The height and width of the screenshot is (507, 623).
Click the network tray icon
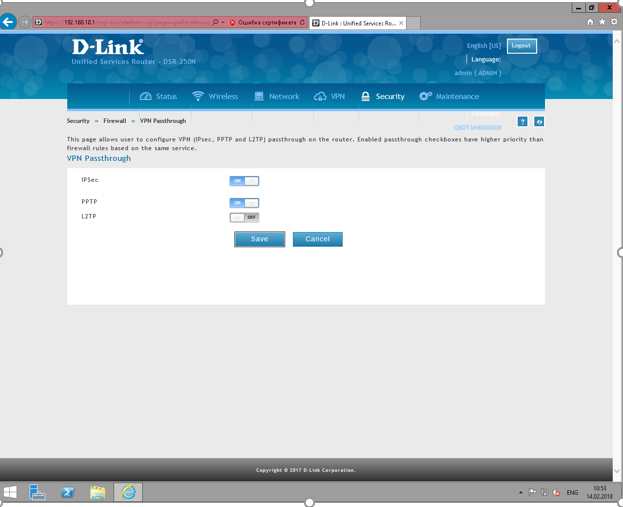(x=544, y=493)
